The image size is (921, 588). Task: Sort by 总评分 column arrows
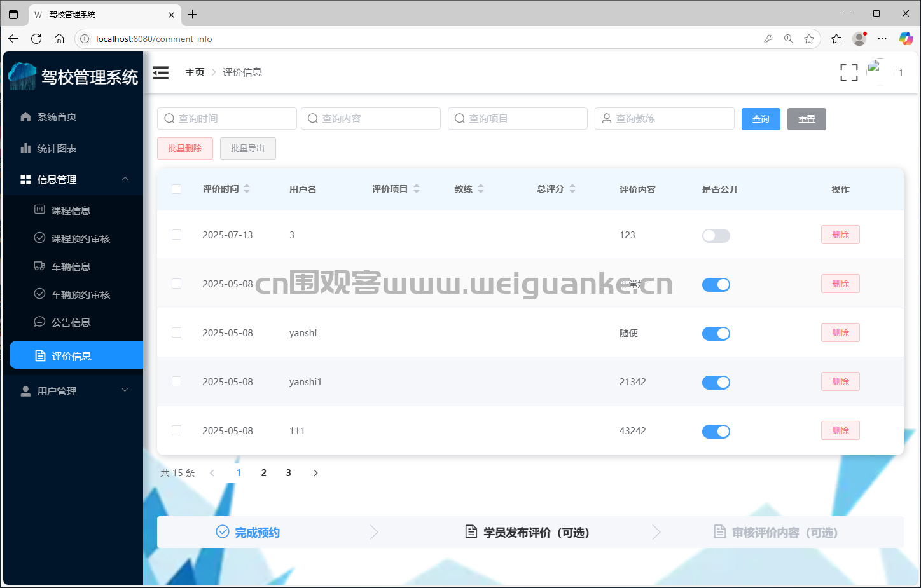click(572, 189)
